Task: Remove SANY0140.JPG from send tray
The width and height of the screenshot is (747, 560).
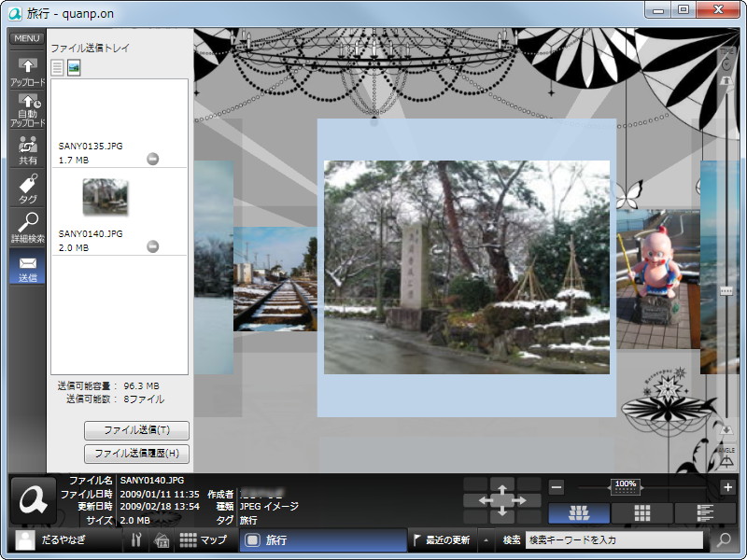Action: tap(152, 246)
